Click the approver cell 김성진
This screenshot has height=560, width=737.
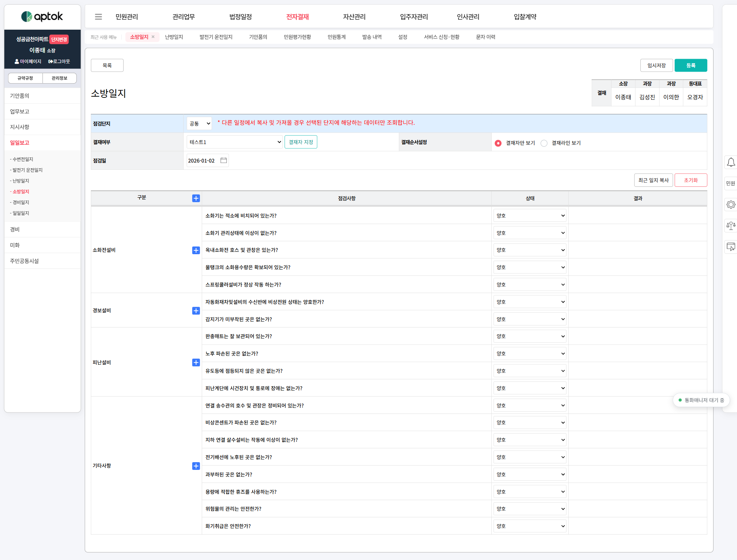point(647,97)
